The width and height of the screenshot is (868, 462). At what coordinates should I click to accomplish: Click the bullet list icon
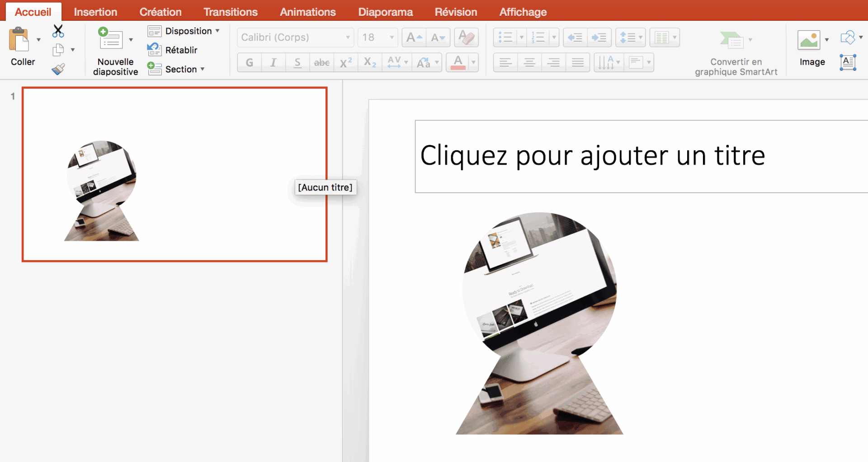tap(505, 38)
